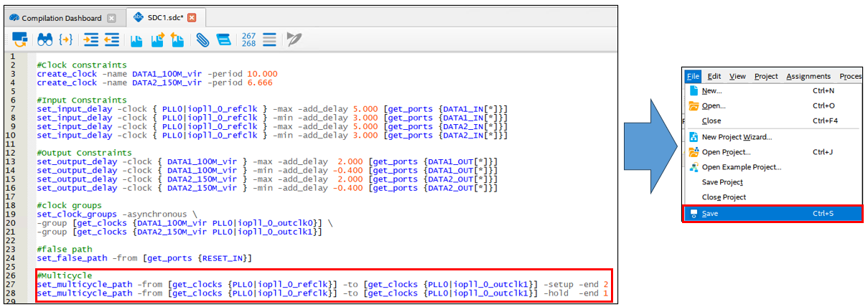868x307 pixels.
Task: Open the Edit menu
Action: point(714,76)
